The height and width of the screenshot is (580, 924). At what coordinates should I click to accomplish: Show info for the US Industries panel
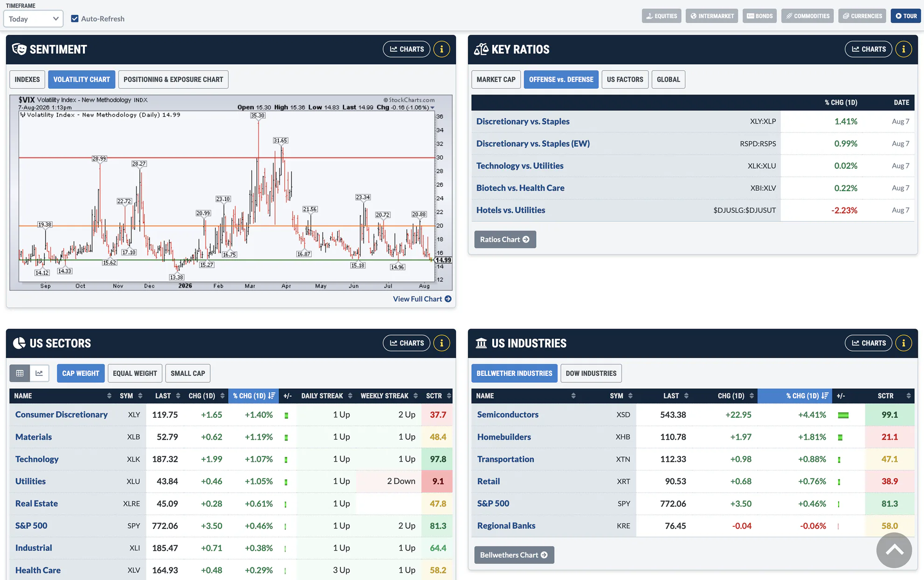point(903,343)
